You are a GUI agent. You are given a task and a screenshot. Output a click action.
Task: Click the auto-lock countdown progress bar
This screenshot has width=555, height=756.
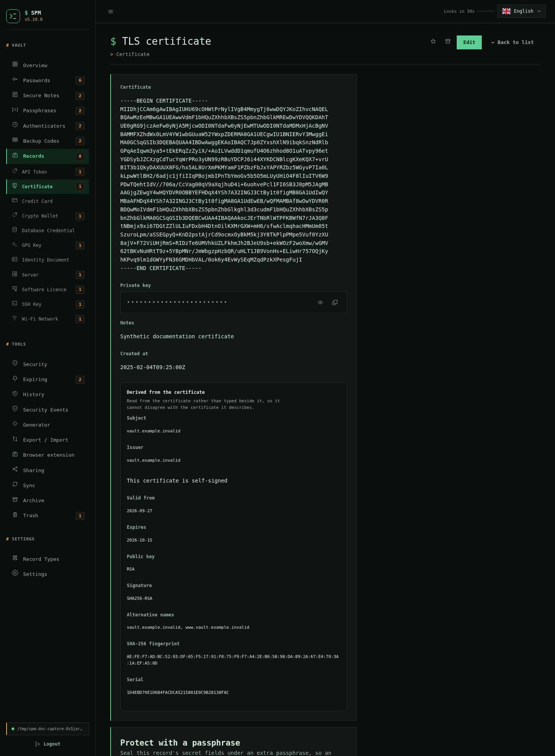coord(486,11)
